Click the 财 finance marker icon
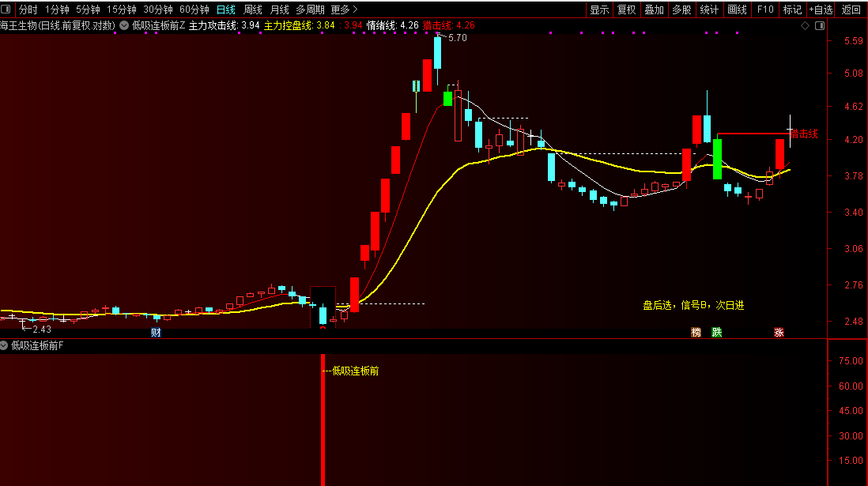 [x=156, y=332]
